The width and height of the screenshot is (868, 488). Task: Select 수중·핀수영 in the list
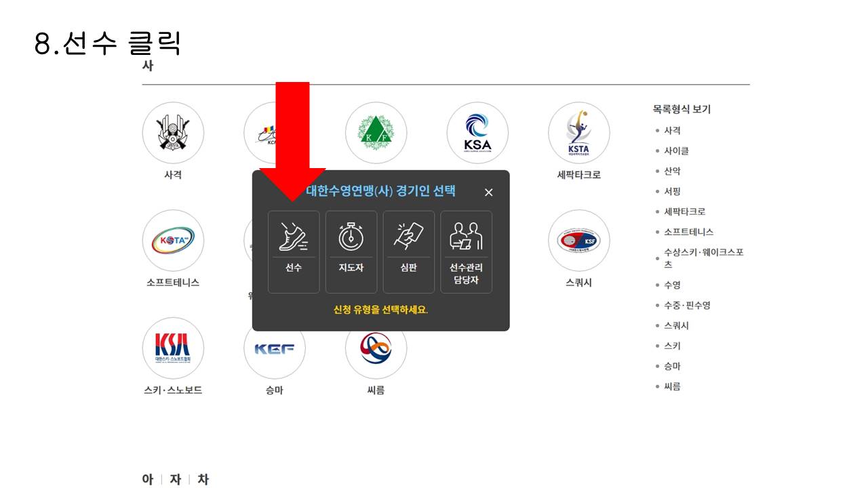tap(687, 306)
